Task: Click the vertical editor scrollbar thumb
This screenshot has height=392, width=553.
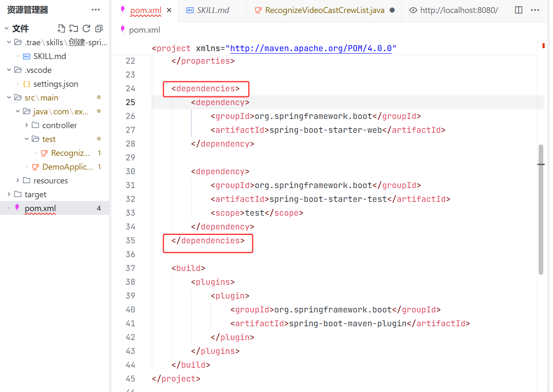Action: (541, 209)
